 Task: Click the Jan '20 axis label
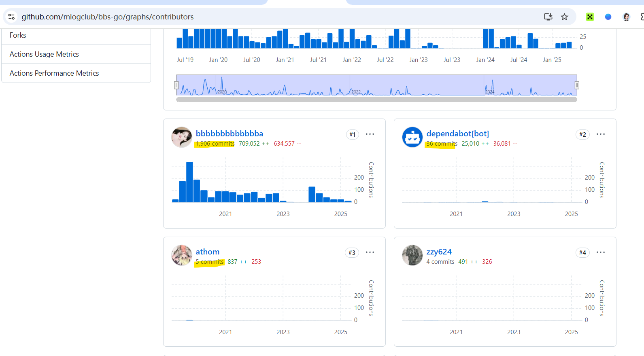coord(218,59)
